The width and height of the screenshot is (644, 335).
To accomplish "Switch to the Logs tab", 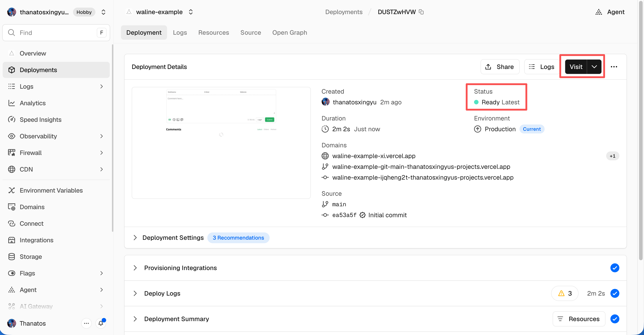I will coord(180,32).
